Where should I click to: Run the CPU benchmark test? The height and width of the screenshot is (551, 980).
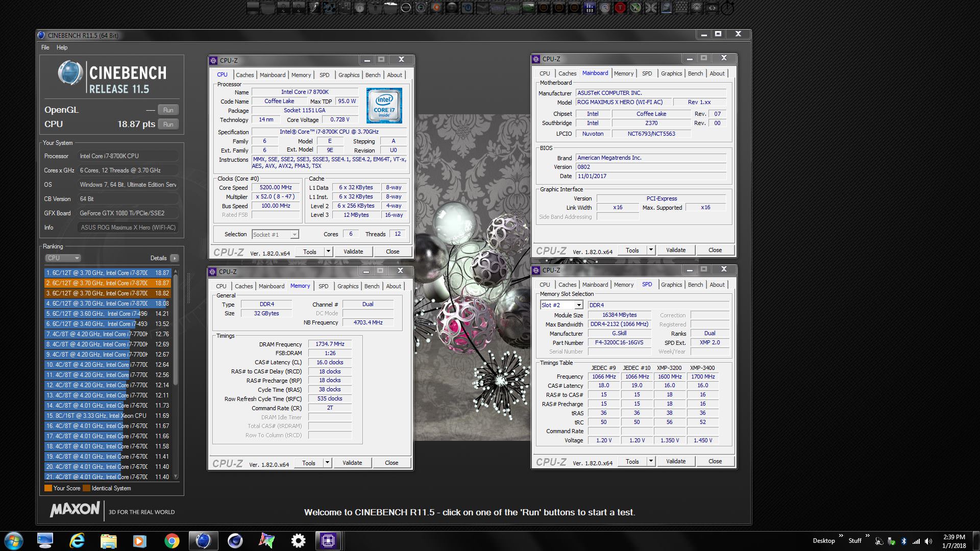pyautogui.click(x=168, y=124)
